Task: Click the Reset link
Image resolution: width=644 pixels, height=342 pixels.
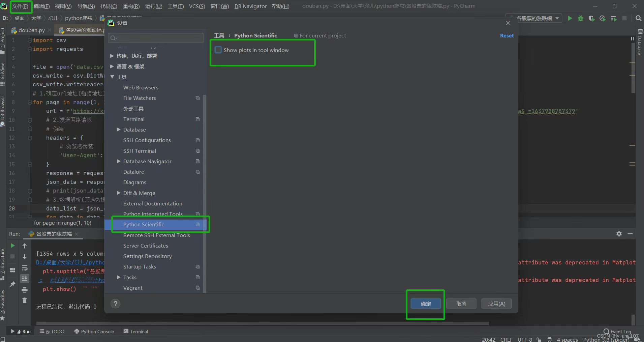Action: [507, 35]
